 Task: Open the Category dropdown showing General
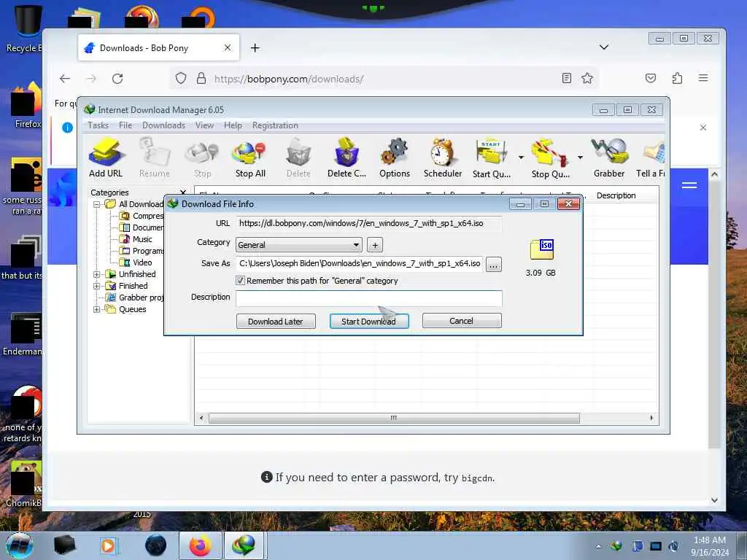coord(298,245)
